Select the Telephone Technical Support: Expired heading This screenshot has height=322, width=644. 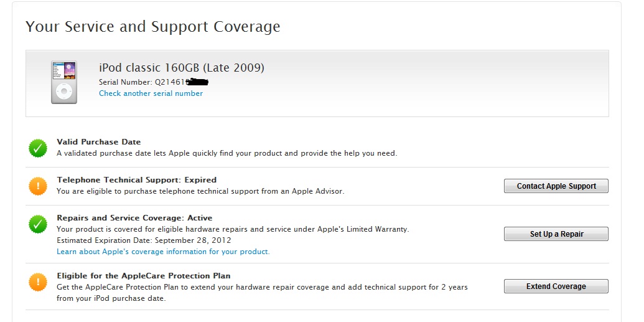click(x=136, y=180)
